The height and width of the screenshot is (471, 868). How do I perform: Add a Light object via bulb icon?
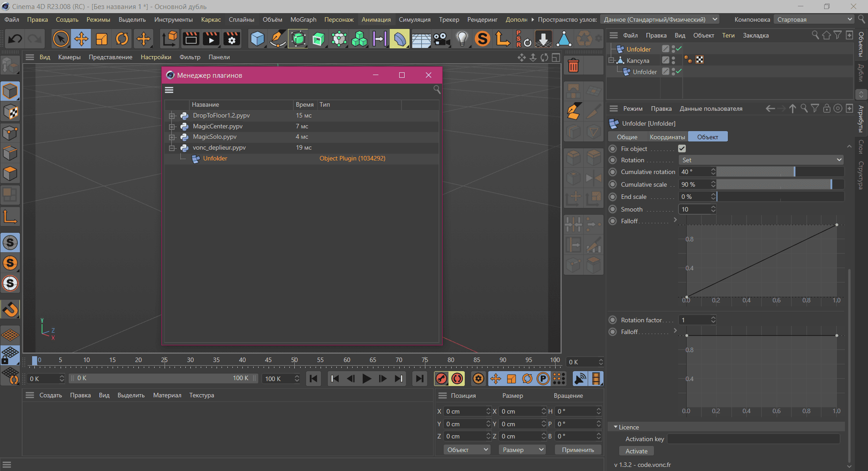point(462,39)
